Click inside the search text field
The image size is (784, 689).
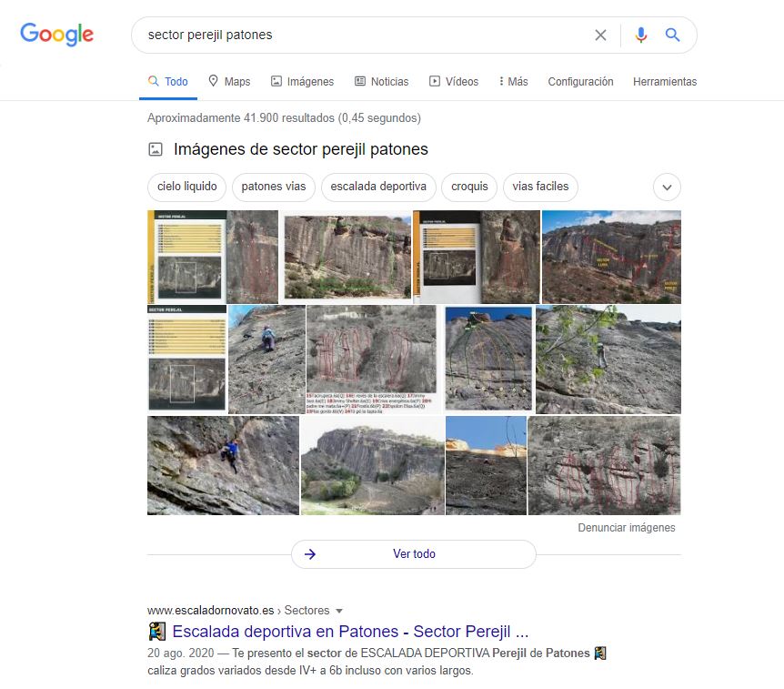[x=365, y=35]
